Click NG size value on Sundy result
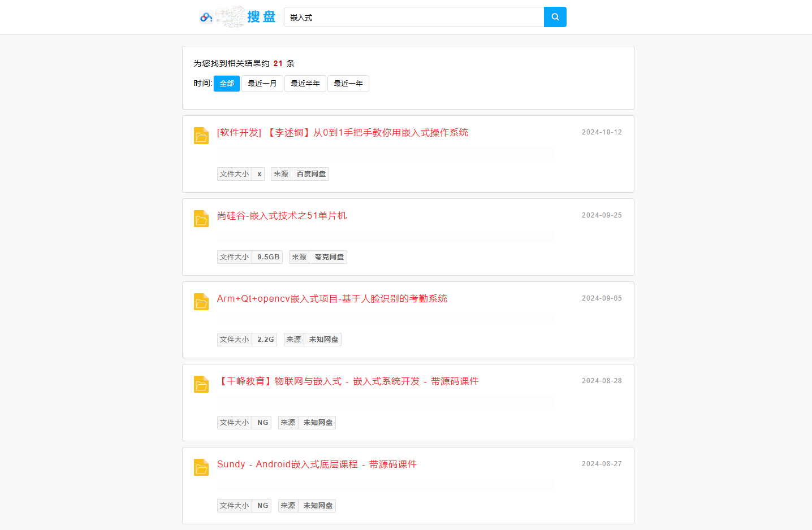The width and height of the screenshot is (812, 530). (x=262, y=506)
